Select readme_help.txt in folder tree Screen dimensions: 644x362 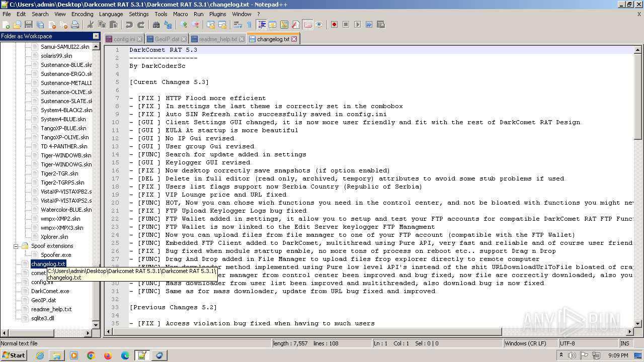click(51, 309)
